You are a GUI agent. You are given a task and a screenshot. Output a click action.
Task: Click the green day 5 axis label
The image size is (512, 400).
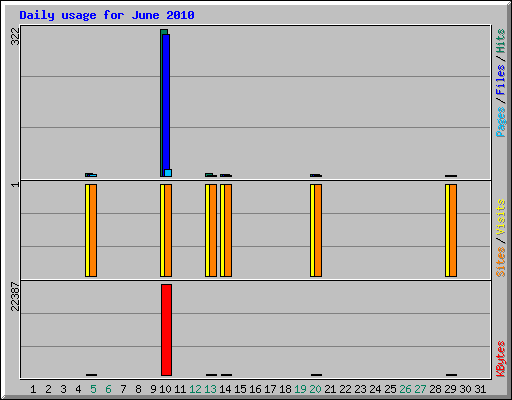(x=93, y=389)
